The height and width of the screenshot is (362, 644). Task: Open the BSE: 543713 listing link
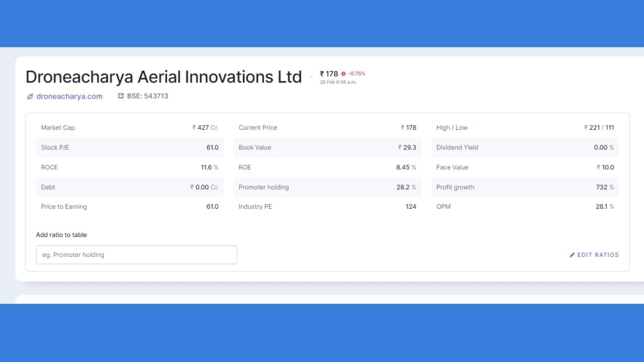[147, 96]
